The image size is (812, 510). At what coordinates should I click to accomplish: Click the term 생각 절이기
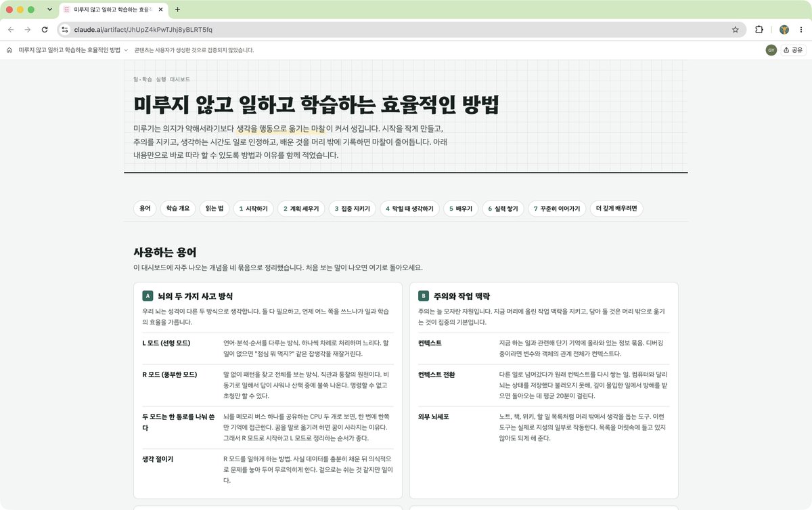point(158,459)
